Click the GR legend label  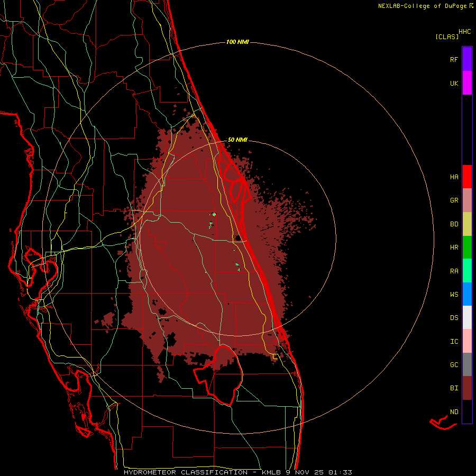(x=454, y=200)
